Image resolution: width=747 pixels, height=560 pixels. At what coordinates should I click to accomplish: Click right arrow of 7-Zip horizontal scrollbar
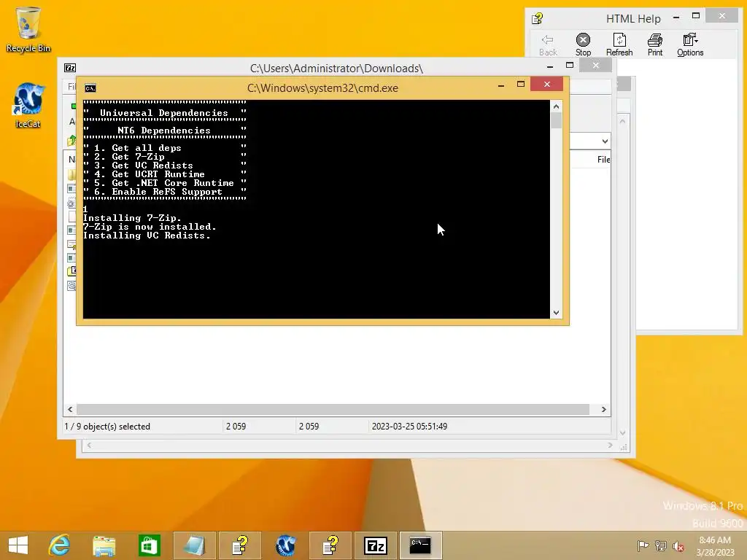click(x=603, y=410)
